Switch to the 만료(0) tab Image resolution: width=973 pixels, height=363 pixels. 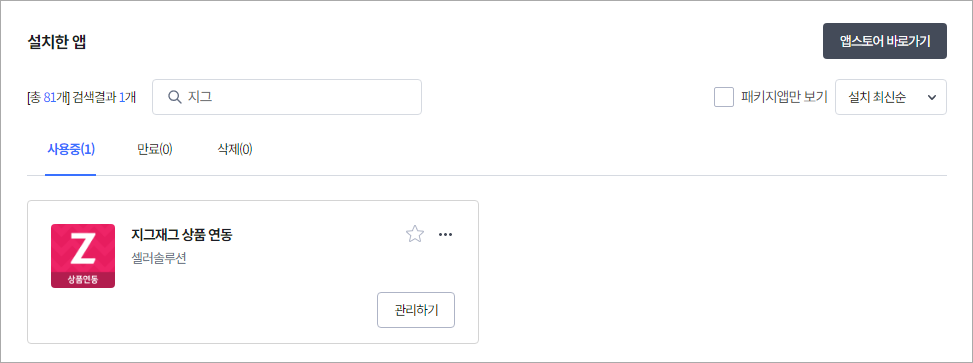[155, 150]
